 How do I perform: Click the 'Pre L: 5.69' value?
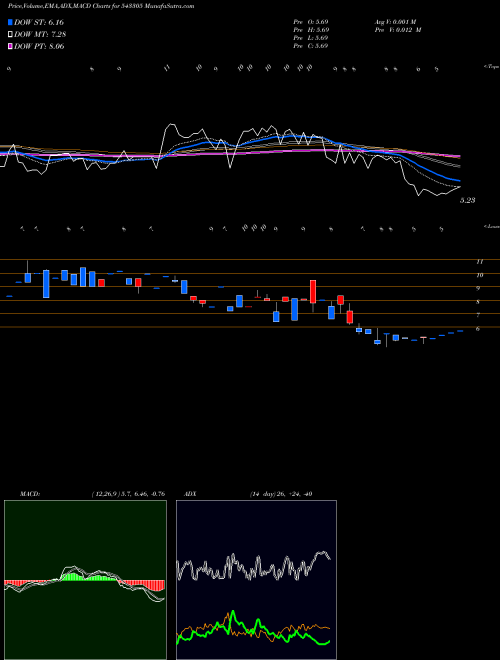pos(311,38)
